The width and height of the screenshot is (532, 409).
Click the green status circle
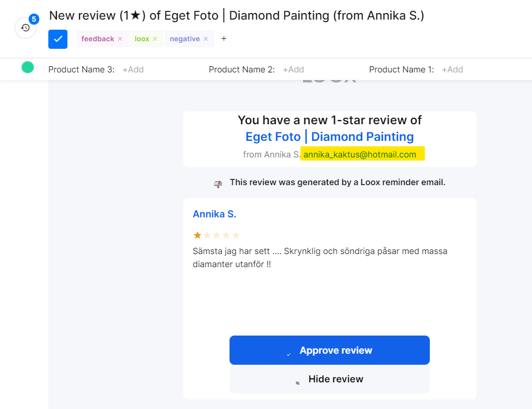[x=28, y=67]
